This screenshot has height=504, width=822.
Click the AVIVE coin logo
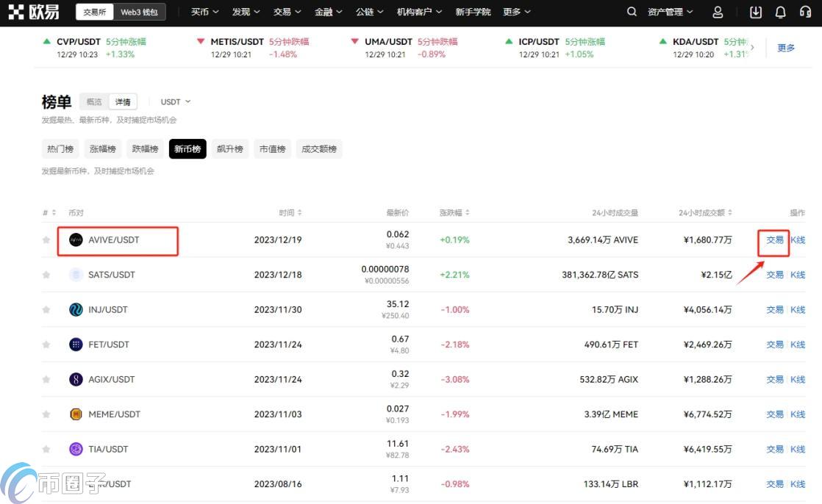[x=76, y=240]
